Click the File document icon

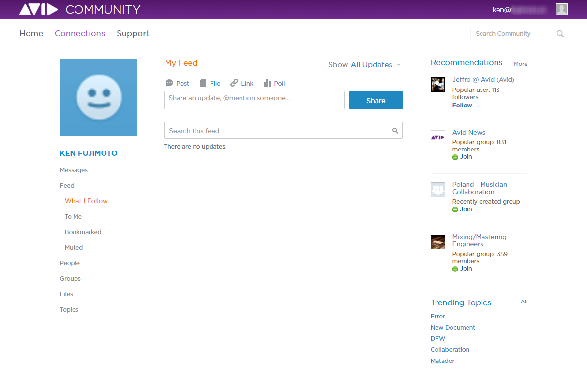pyautogui.click(x=203, y=83)
